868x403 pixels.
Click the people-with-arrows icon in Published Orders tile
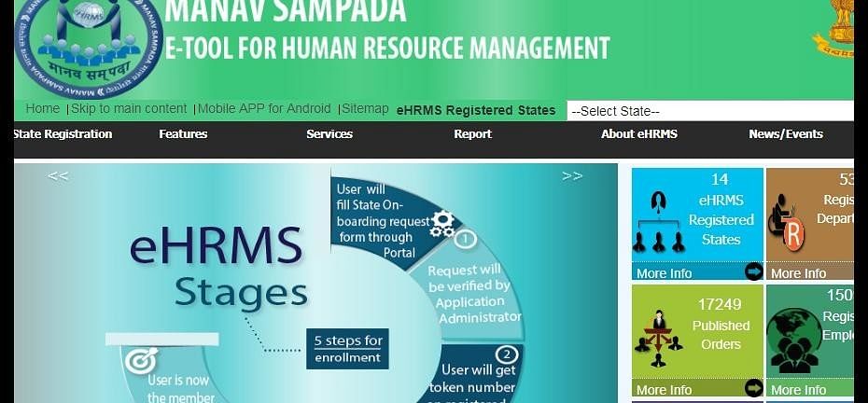658,339
